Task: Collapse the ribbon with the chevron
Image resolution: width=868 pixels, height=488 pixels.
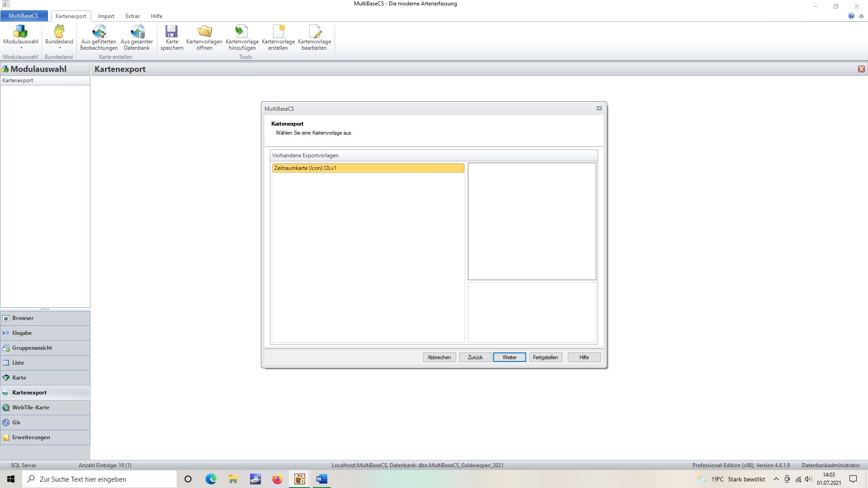Action: click(861, 16)
